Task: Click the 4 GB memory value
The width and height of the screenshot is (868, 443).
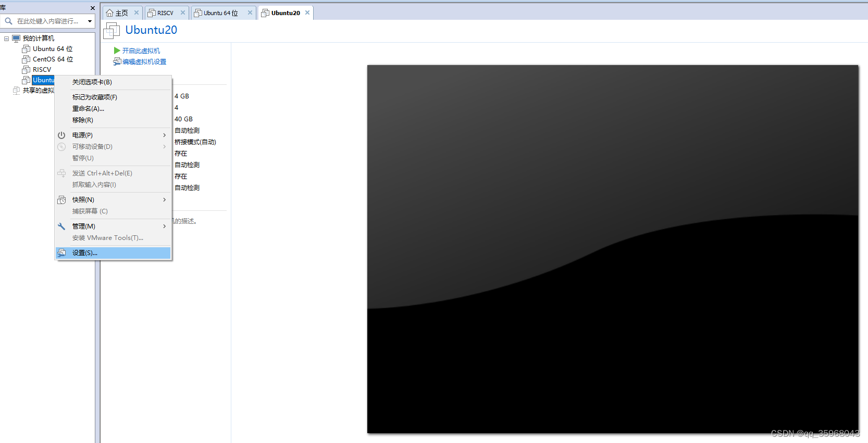Action: pyautogui.click(x=182, y=96)
